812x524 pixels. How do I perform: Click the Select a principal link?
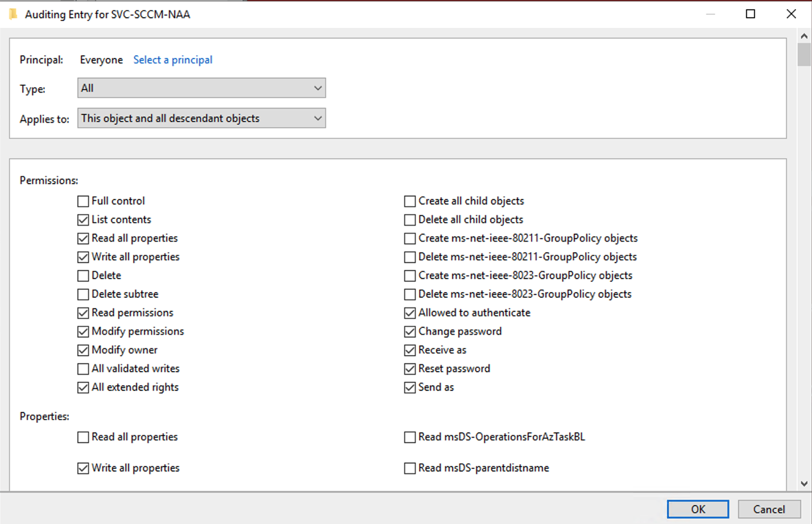pyautogui.click(x=172, y=59)
